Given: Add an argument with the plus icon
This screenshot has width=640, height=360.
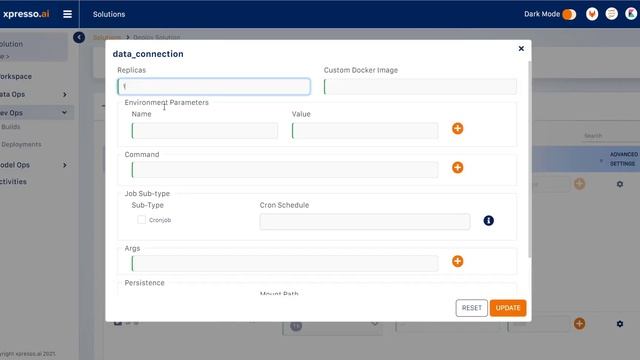Looking at the screenshot, I should click(x=458, y=261).
